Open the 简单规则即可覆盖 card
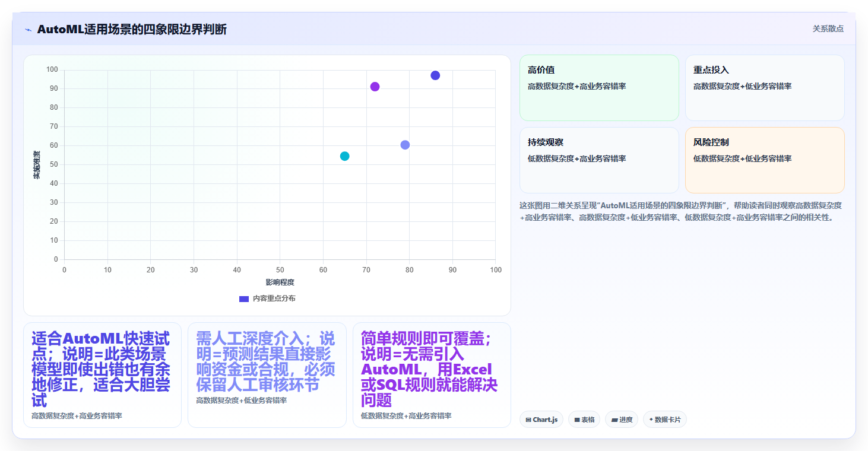Image resolution: width=868 pixels, height=451 pixels. 432,375
